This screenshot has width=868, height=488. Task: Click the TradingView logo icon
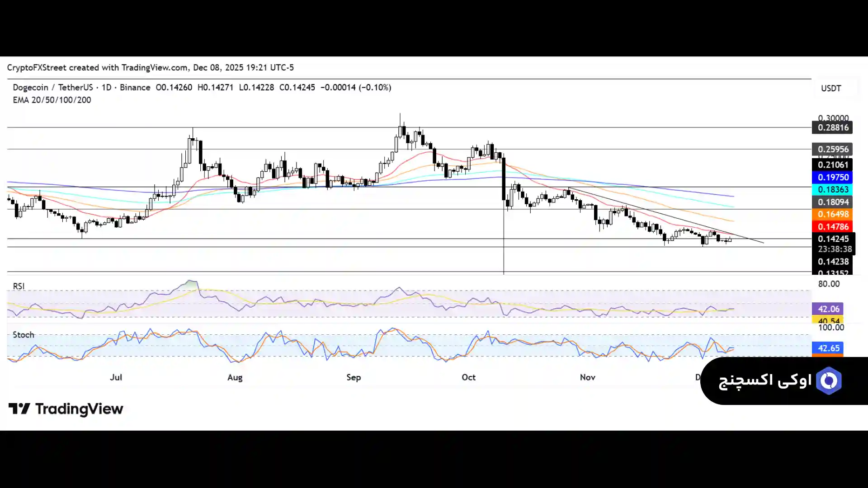coord(19,408)
